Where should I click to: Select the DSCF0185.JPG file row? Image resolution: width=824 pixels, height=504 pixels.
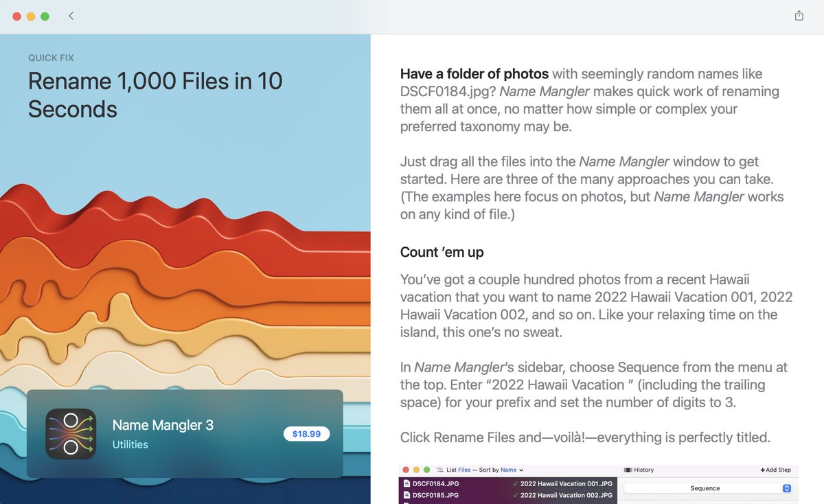508,495
